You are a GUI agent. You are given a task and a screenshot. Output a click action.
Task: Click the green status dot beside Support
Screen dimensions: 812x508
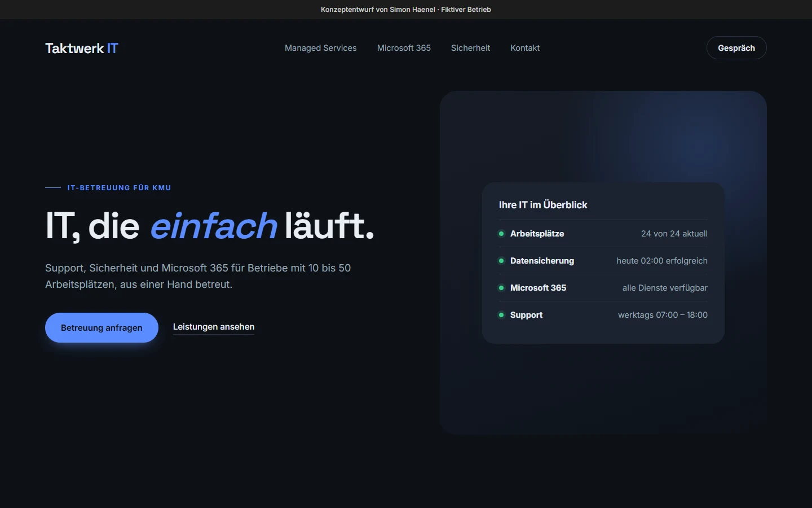tap(501, 315)
